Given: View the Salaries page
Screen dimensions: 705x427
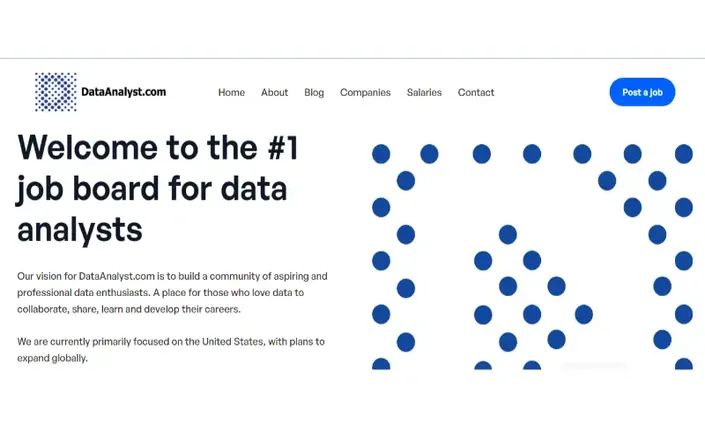Looking at the screenshot, I should click(424, 93).
